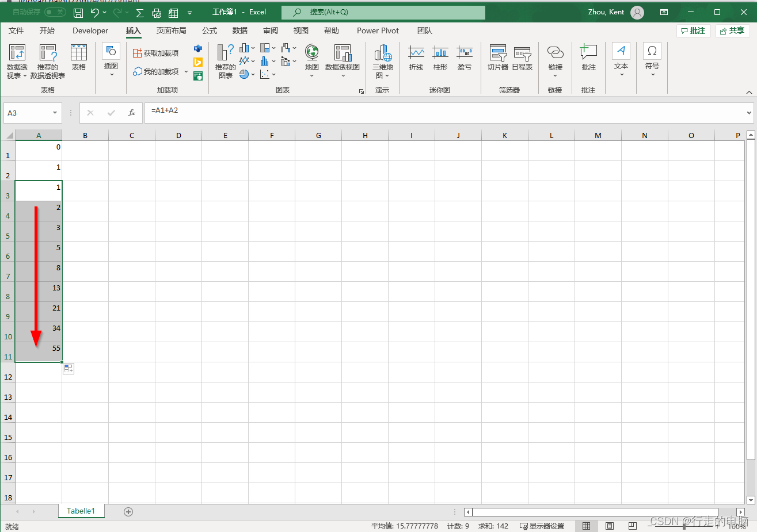The image size is (757, 532).
Task: Insert a table with 表格 icon
Action: coord(79,58)
